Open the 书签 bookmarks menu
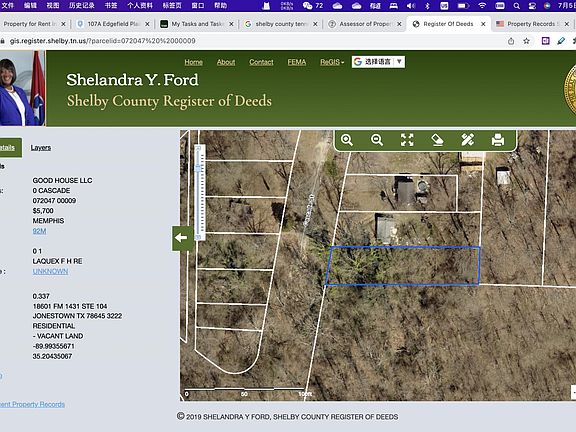Screen dimensions: 576x432 (x=111, y=6)
